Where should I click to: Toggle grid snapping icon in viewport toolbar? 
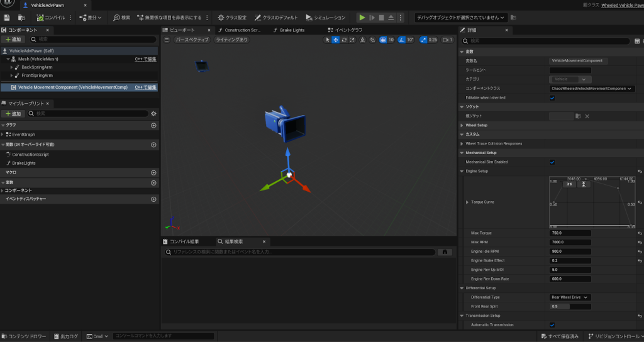point(382,40)
